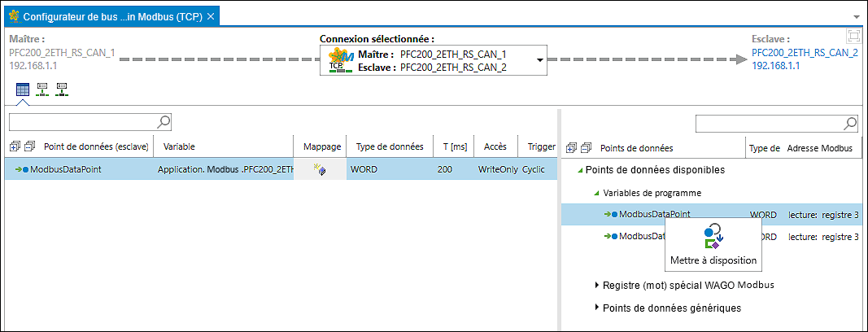Sort by Point de données (esclave) column
Screen dimensions: 868x332
click(96, 146)
